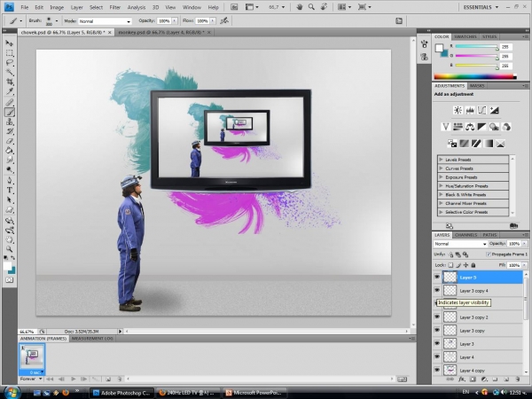Select animation frame 1 thumbnail
The width and height of the screenshot is (532, 399).
(x=32, y=359)
